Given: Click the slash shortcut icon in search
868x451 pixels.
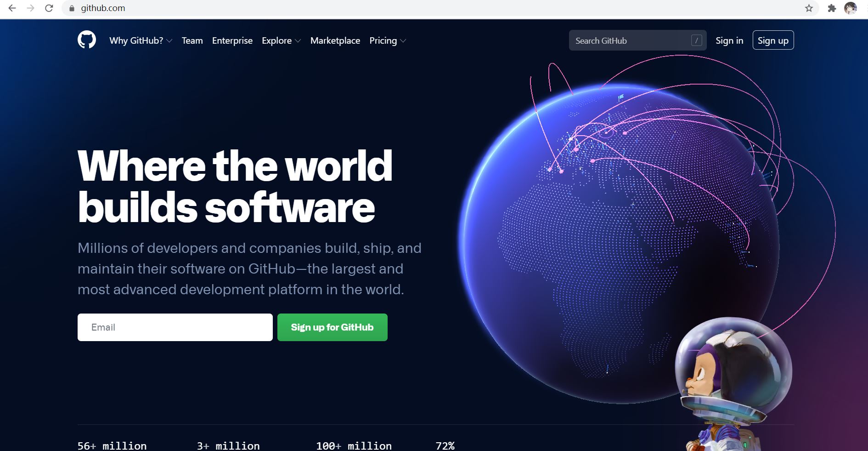Looking at the screenshot, I should (x=696, y=40).
